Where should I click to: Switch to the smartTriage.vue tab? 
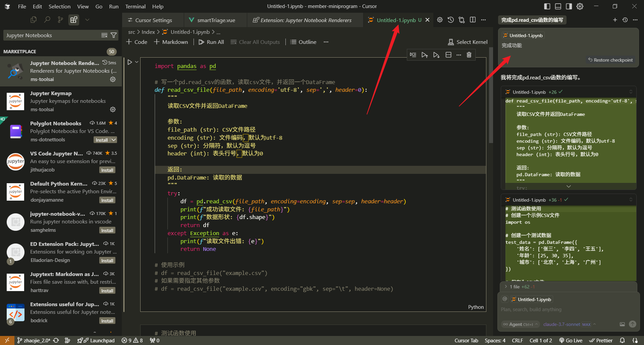pos(215,20)
